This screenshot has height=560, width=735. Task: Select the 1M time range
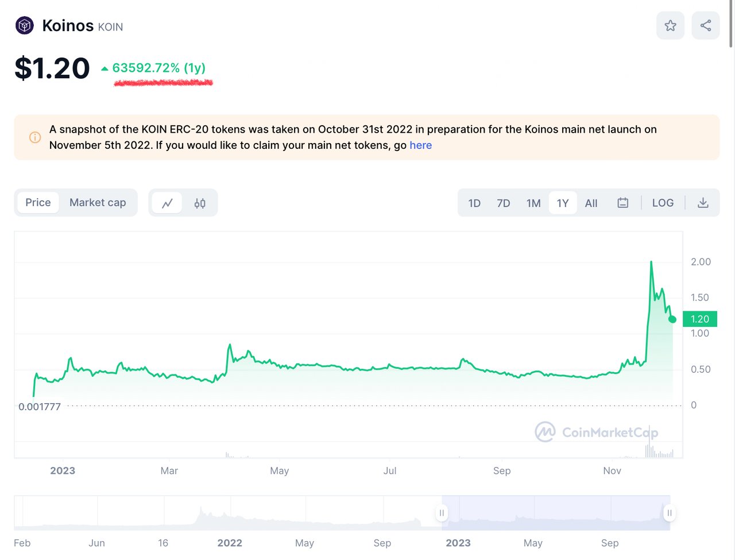coord(533,203)
